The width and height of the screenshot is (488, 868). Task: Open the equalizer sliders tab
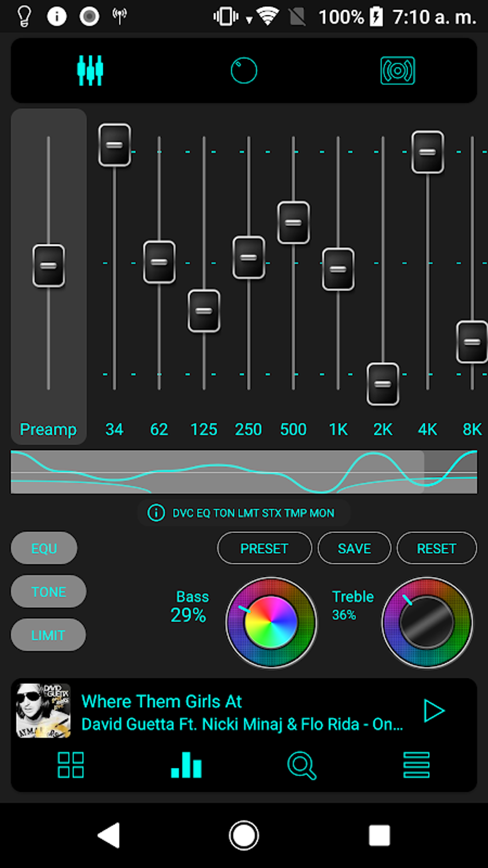click(90, 70)
